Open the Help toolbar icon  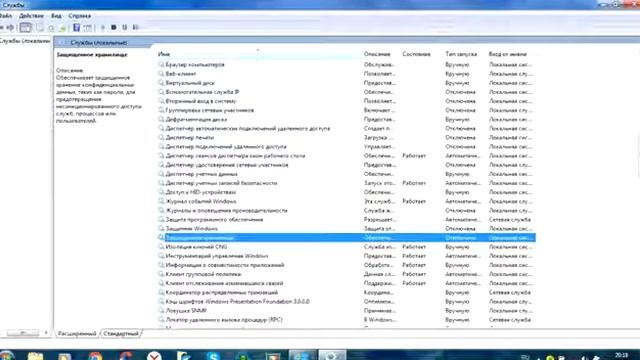click(x=76, y=27)
